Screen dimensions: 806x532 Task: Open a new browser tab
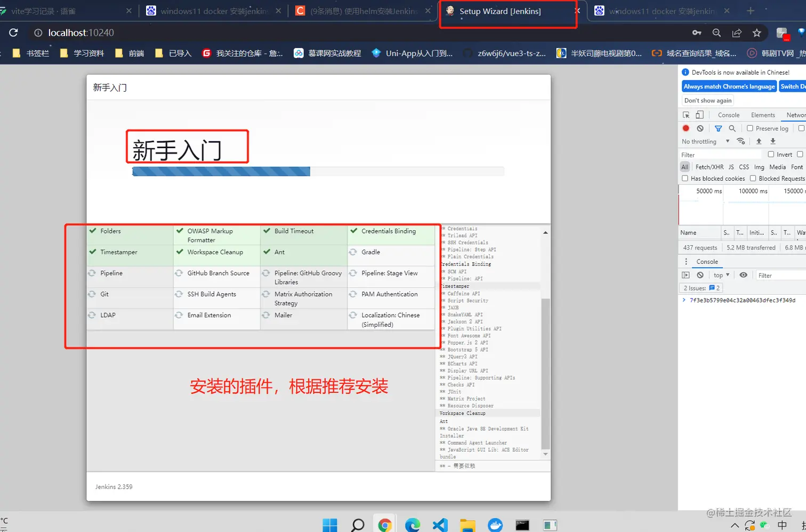(x=751, y=11)
